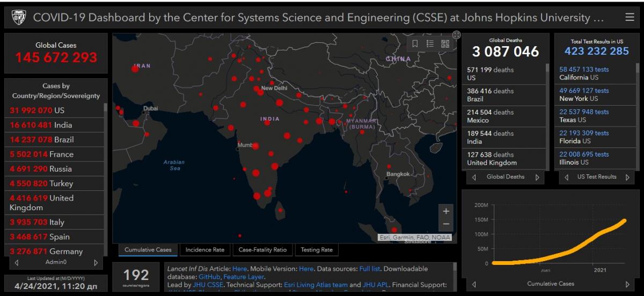Show previous chart before Cumulative Cases

pyautogui.click(x=474, y=284)
